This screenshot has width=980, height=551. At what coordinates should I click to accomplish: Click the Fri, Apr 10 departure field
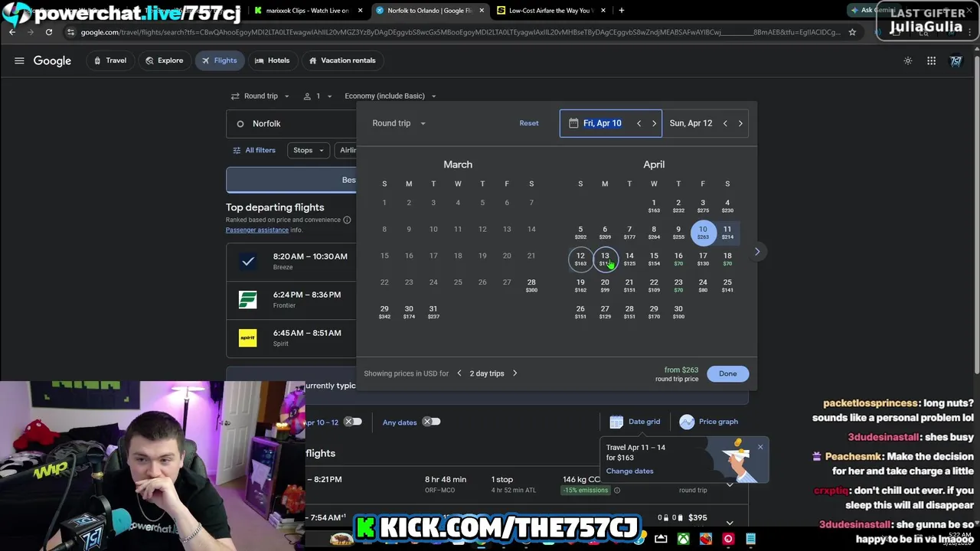pos(611,123)
